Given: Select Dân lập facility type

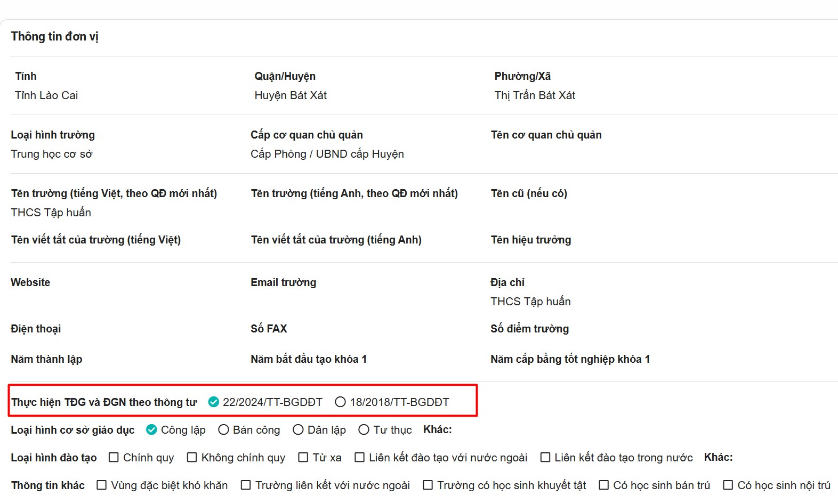Looking at the screenshot, I should [298, 430].
